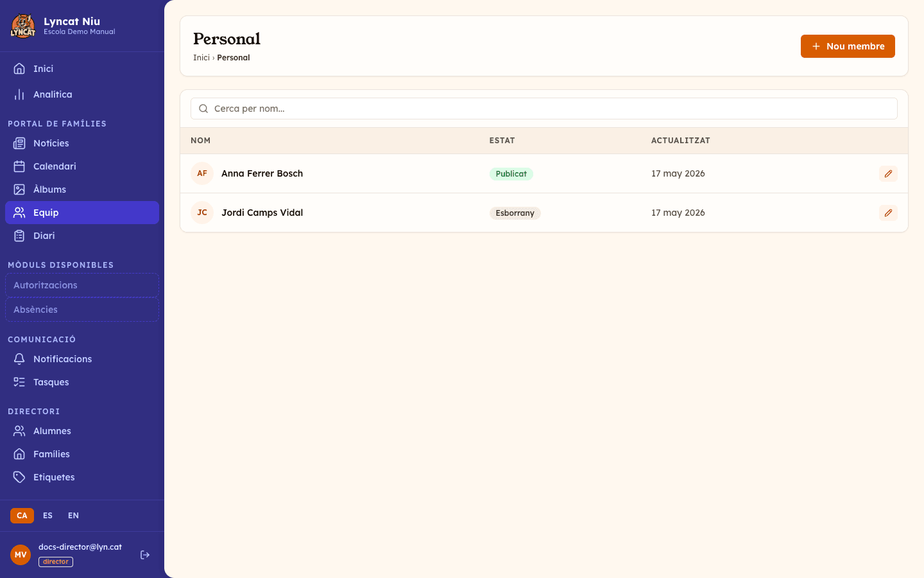Image resolution: width=924 pixels, height=578 pixels.
Task: Open the Famílies directory label
Action: [x=51, y=454]
